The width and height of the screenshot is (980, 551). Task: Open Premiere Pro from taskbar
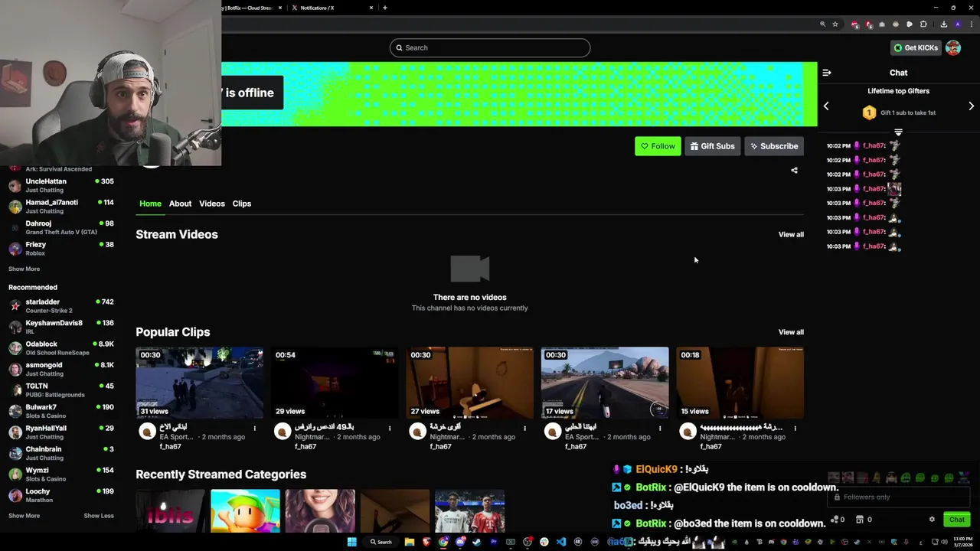point(494,542)
